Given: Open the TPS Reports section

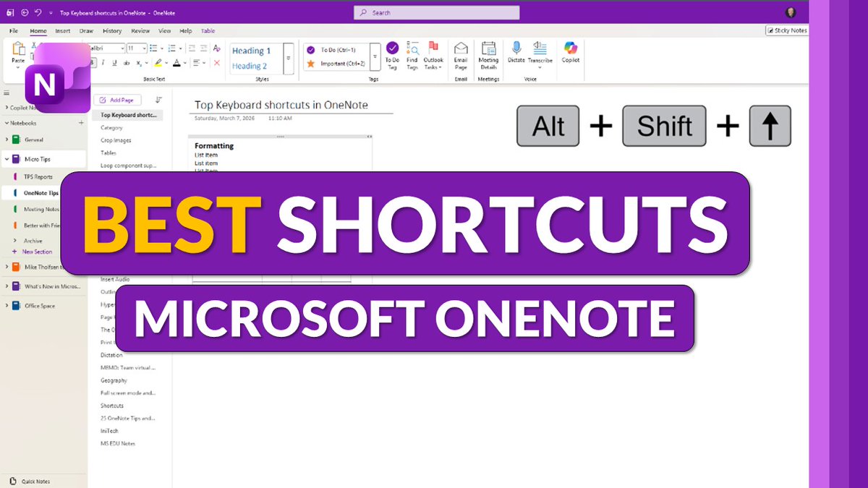Looking at the screenshot, I should point(38,176).
